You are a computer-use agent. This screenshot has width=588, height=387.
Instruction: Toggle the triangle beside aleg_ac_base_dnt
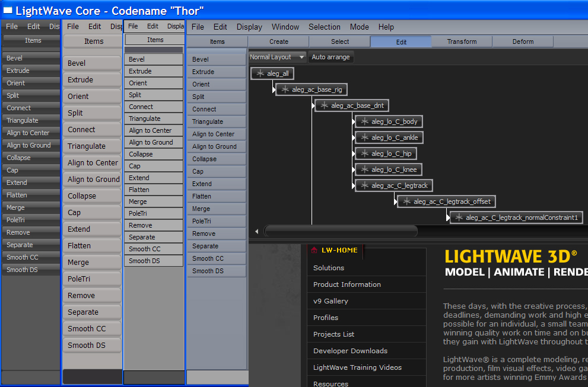tap(313, 105)
